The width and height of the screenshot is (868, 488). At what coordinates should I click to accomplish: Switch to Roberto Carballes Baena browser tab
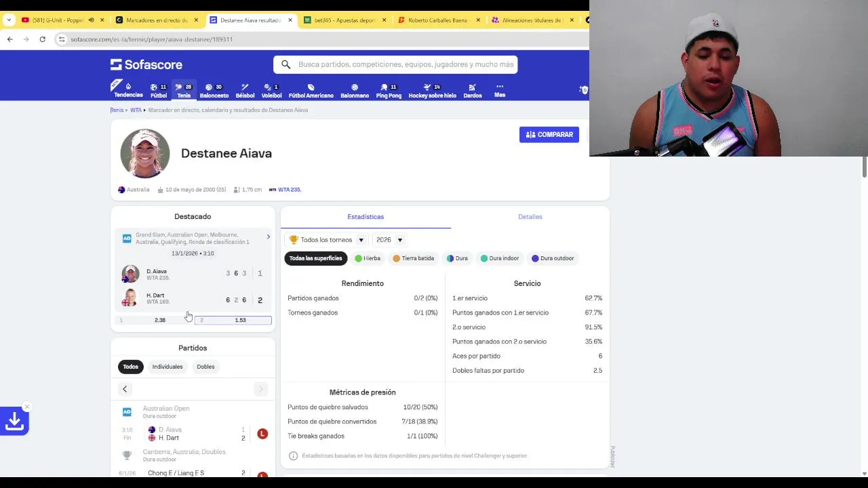(438, 20)
